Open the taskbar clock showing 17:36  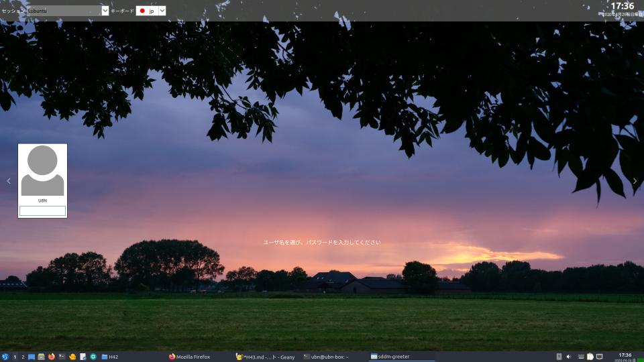[x=625, y=357]
